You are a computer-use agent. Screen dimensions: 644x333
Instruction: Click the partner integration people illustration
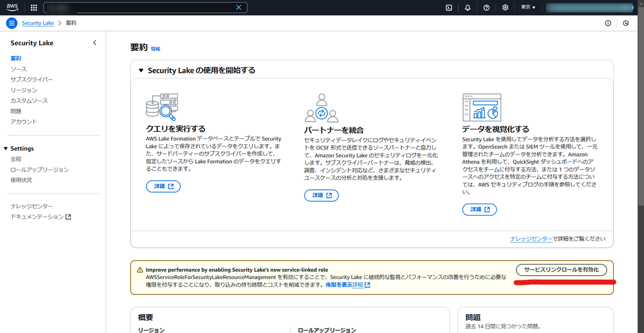click(321, 107)
